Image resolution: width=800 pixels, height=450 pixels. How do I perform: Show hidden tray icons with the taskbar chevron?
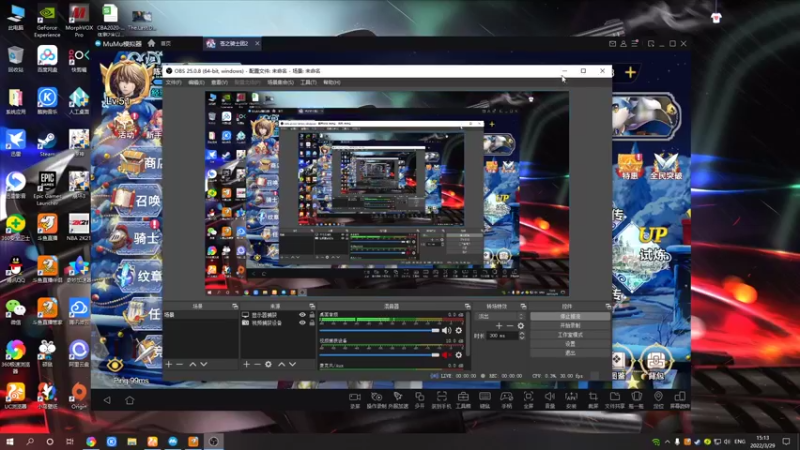pyautogui.click(x=667, y=442)
